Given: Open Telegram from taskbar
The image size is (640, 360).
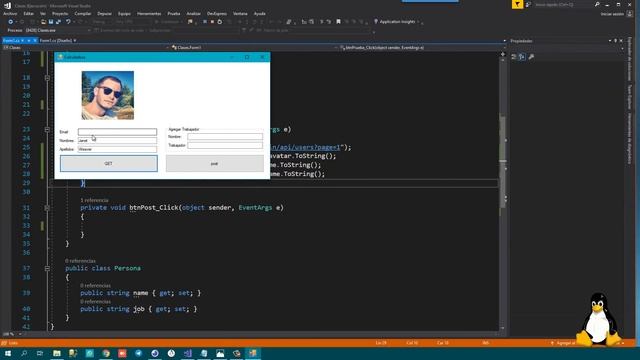Looking at the screenshot, I should pos(139,353).
